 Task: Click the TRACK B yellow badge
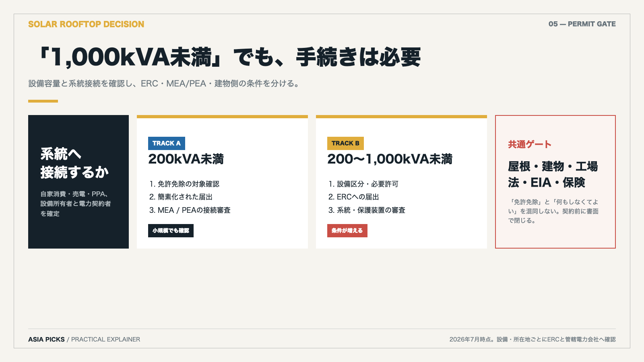tap(345, 143)
